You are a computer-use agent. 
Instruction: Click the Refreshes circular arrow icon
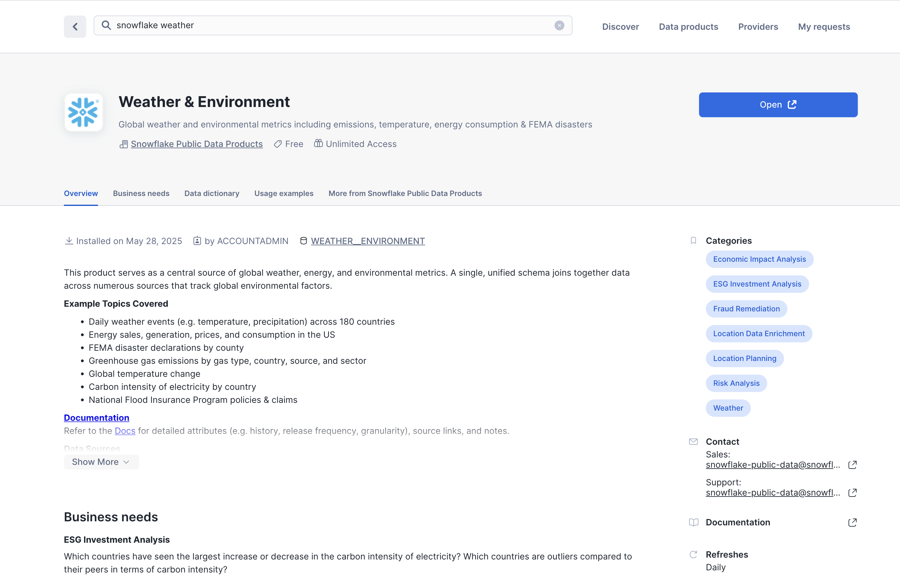pos(693,555)
